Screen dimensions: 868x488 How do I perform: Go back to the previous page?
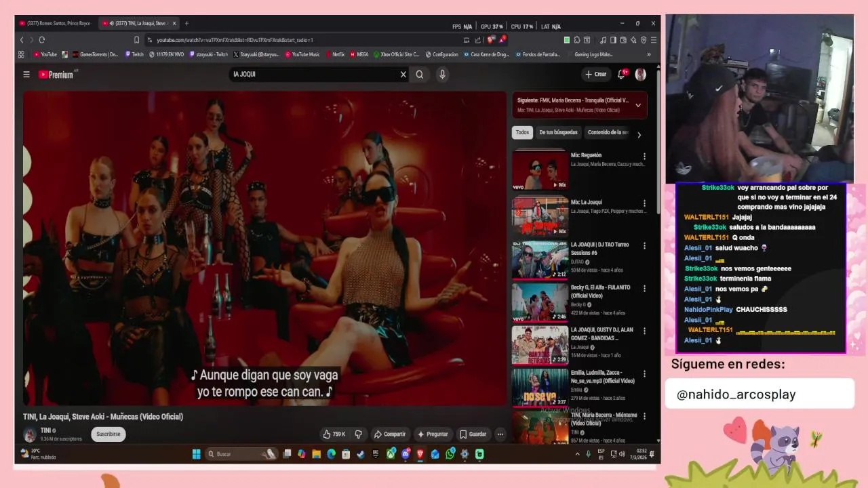(x=22, y=40)
